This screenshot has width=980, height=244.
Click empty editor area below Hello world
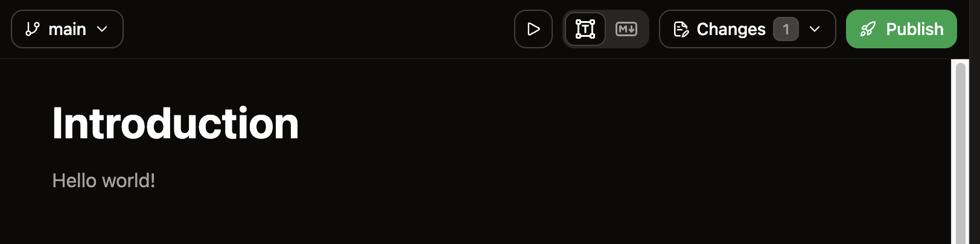(483, 220)
